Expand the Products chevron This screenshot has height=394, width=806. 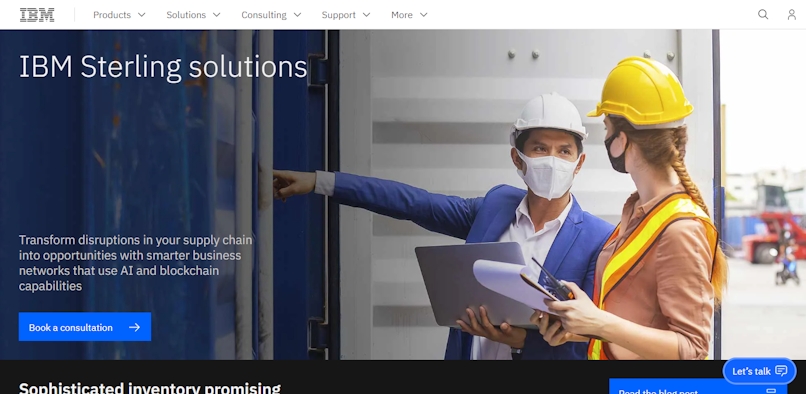coord(142,15)
